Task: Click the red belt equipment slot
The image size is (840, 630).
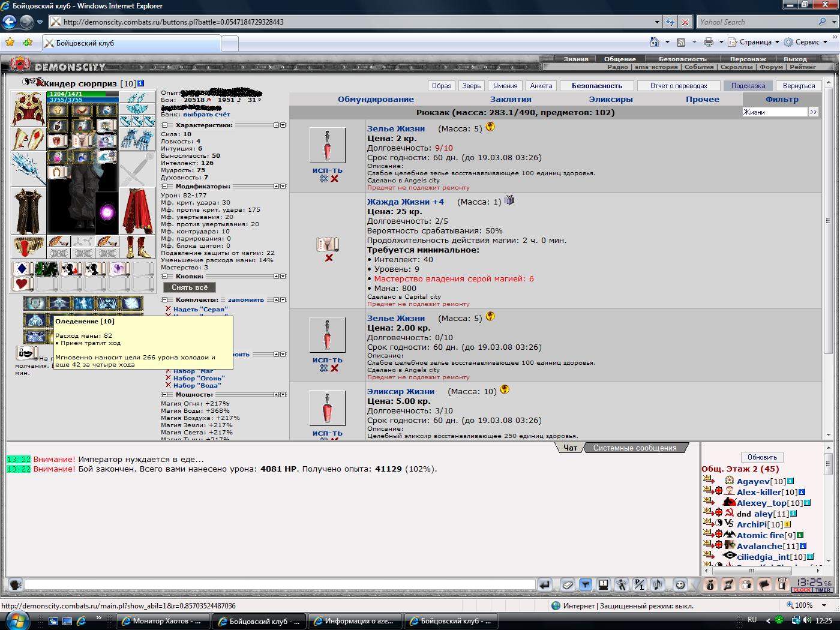Action: pos(28,247)
